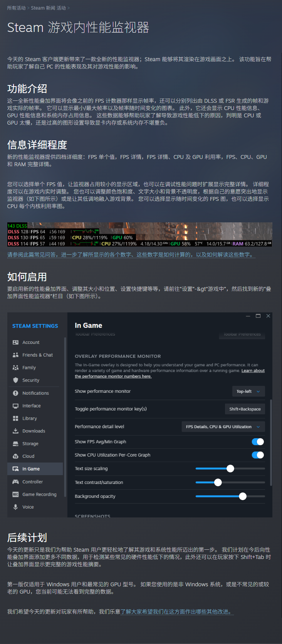Click the Family sidebar icon
Screen dimensions: 282x644
[x=15, y=368]
